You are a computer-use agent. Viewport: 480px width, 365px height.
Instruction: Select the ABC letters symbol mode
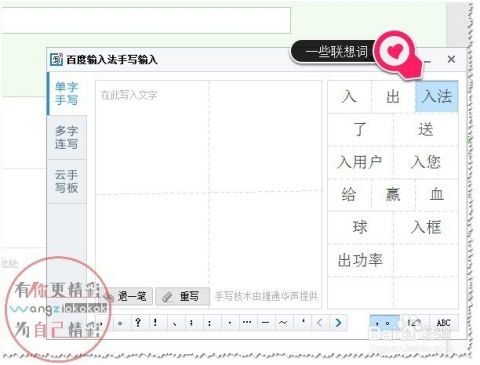point(444,323)
